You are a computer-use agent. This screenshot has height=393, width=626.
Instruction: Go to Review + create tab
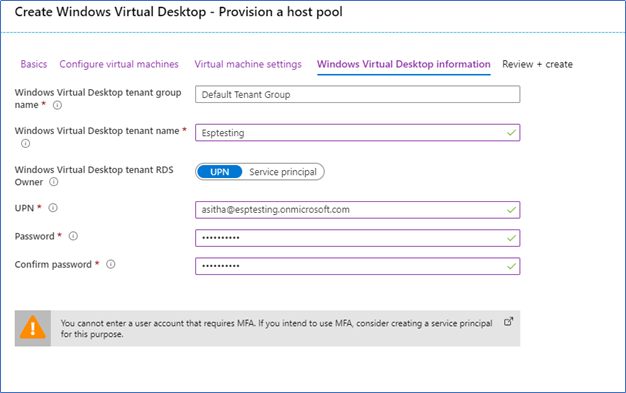[537, 64]
